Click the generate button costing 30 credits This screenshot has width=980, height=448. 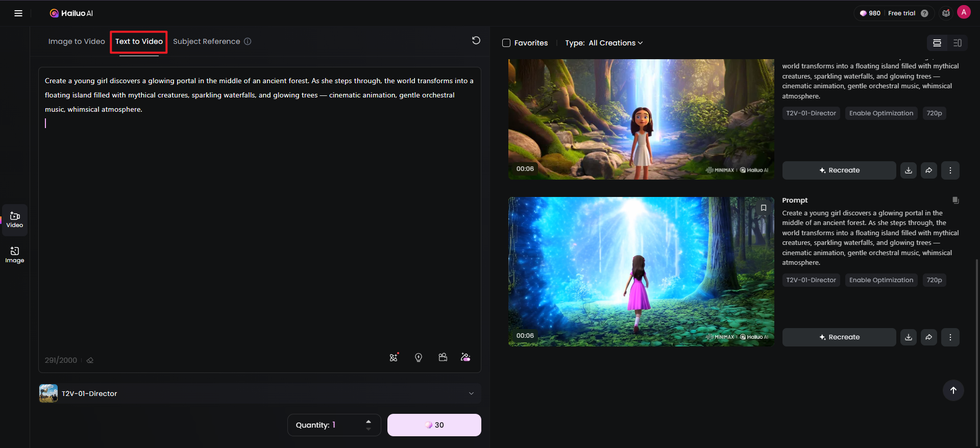(x=434, y=425)
